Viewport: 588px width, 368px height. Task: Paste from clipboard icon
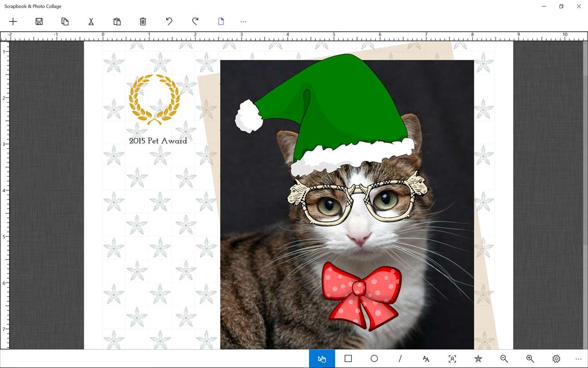[117, 21]
